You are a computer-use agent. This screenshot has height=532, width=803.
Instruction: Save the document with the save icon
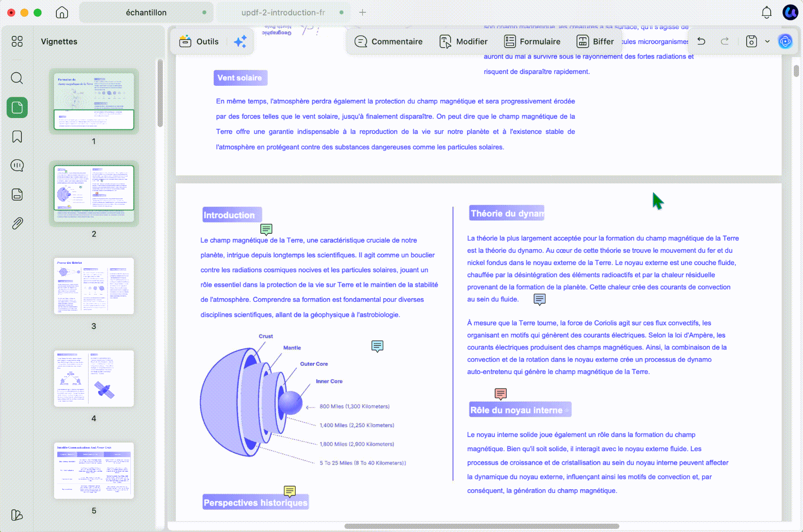click(752, 41)
